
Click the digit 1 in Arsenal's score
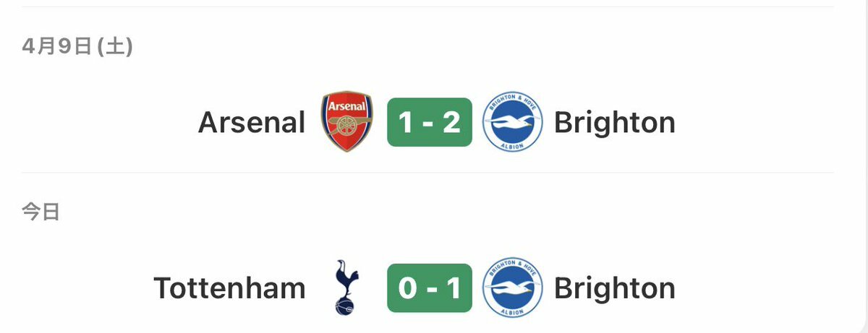(406, 123)
